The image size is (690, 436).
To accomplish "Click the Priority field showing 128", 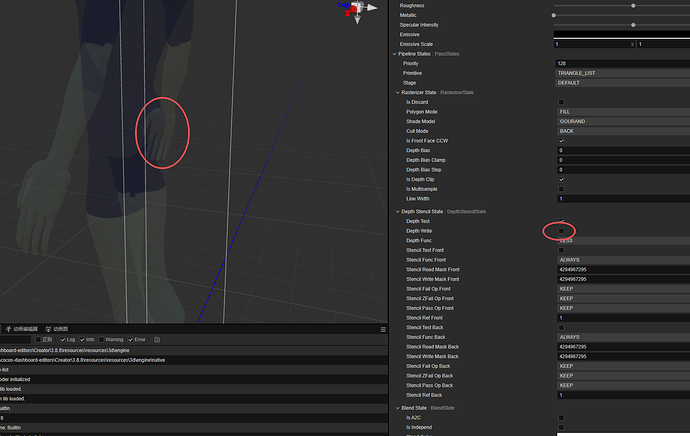I will tap(623, 64).
